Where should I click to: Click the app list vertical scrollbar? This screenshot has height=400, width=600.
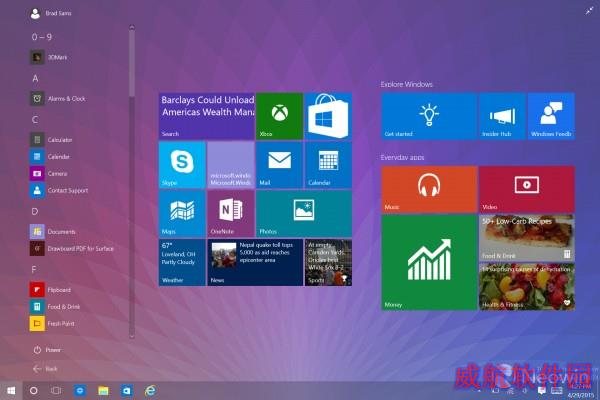click(132, 63)
